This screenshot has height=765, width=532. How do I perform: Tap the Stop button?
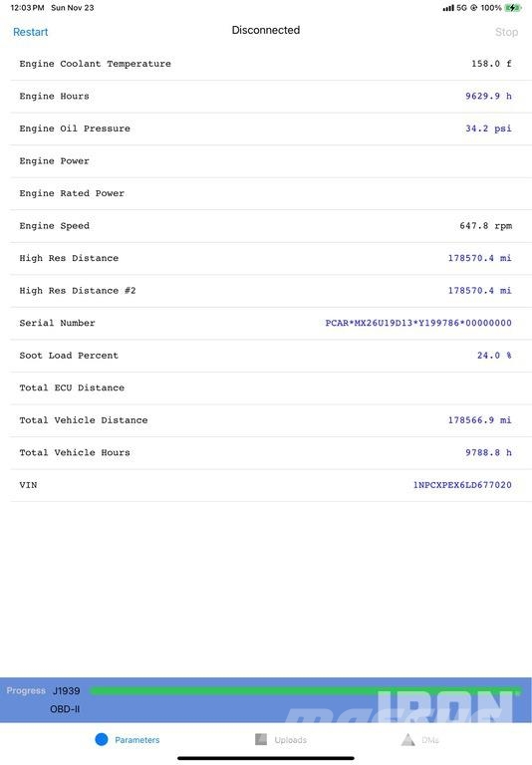(506, 32)
